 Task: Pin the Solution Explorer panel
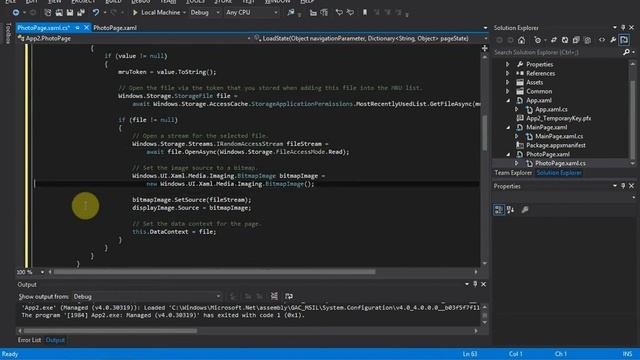pos(623,27)
